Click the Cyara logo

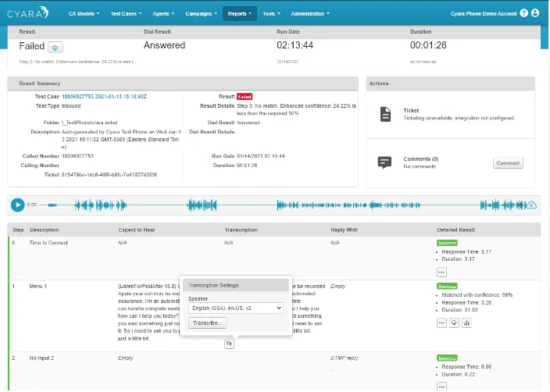coord(27,13)
